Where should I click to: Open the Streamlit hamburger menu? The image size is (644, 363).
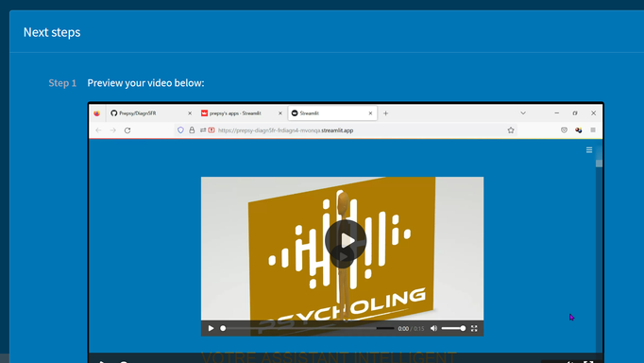coord(589,150)
